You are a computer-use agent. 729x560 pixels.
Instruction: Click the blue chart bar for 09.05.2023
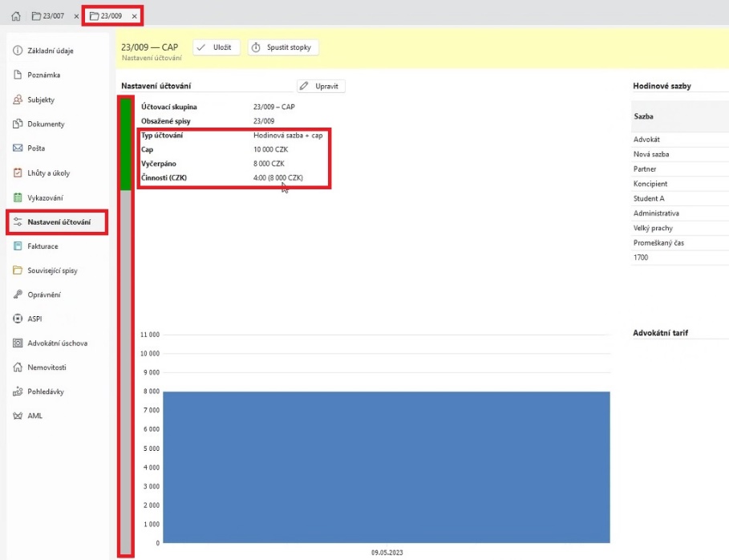386,466
